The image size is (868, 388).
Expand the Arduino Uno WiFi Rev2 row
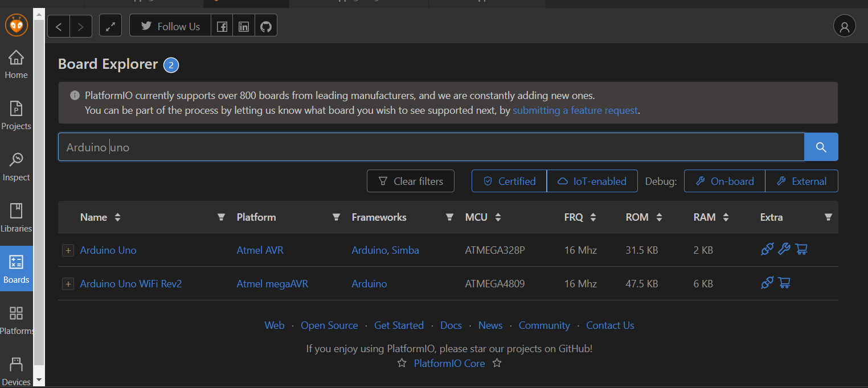68,284
